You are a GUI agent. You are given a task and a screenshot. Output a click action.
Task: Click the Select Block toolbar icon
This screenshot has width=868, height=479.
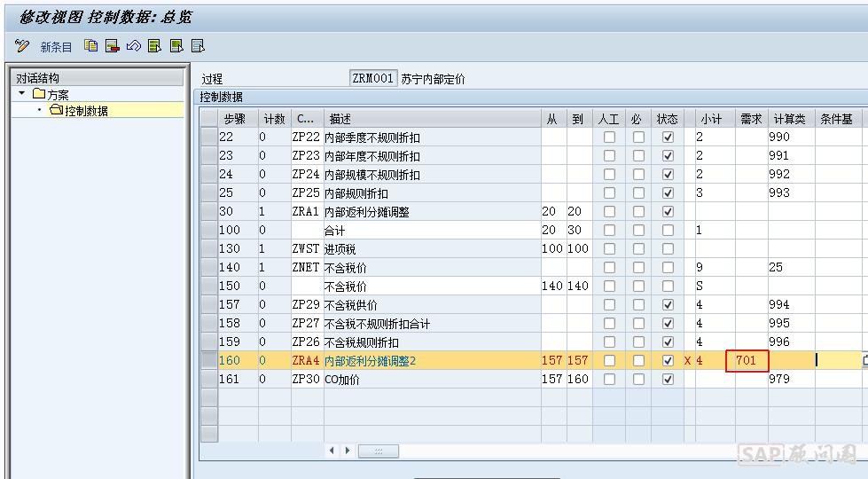[x=176, y=46]
